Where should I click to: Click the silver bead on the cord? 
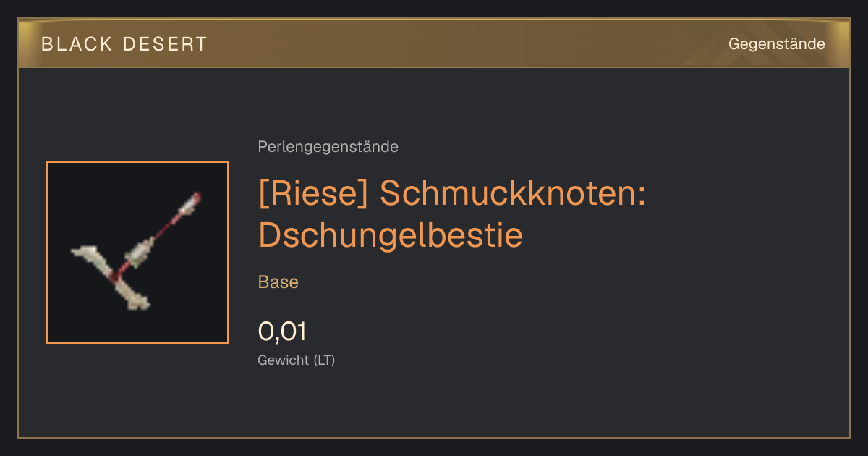(140, 251)
